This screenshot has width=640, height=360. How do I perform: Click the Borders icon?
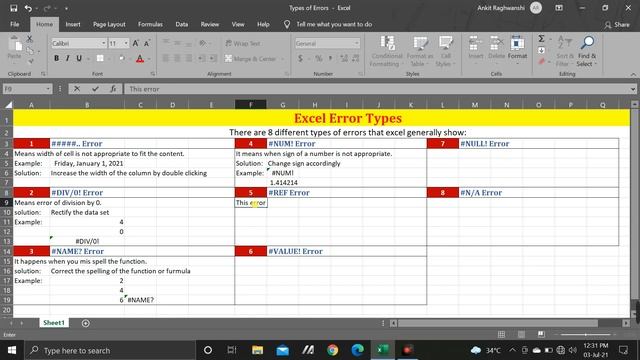(100, 58)
